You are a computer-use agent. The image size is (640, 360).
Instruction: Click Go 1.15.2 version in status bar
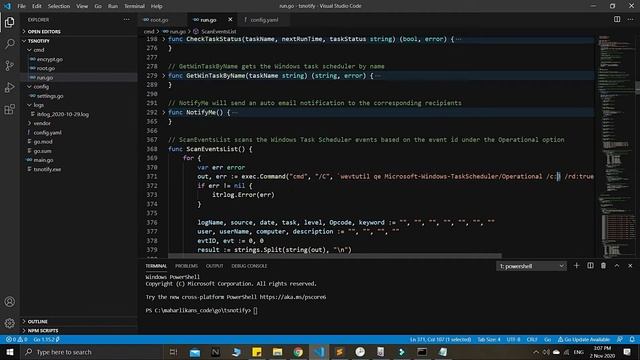(x=47, y=339)
